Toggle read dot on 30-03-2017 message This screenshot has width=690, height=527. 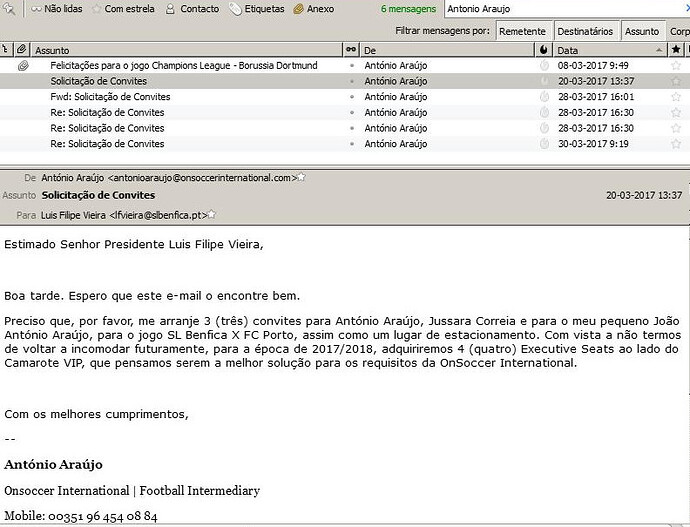(352, 144)
